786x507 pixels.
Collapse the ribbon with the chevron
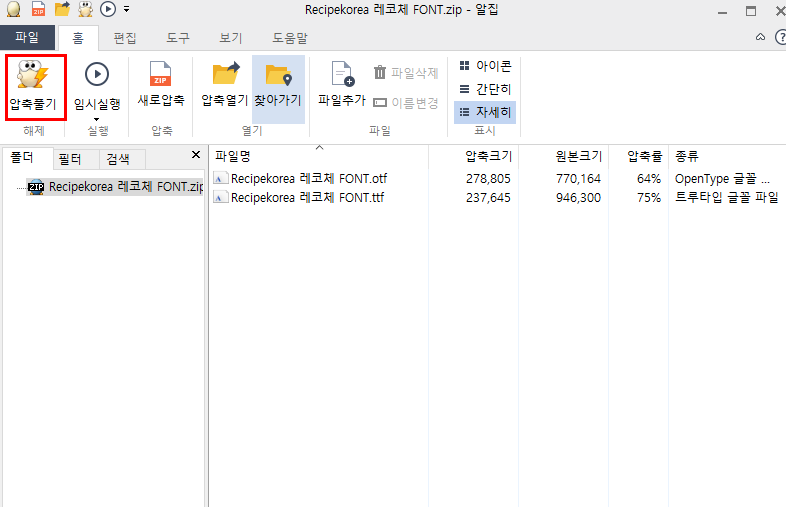click(760, 37)
